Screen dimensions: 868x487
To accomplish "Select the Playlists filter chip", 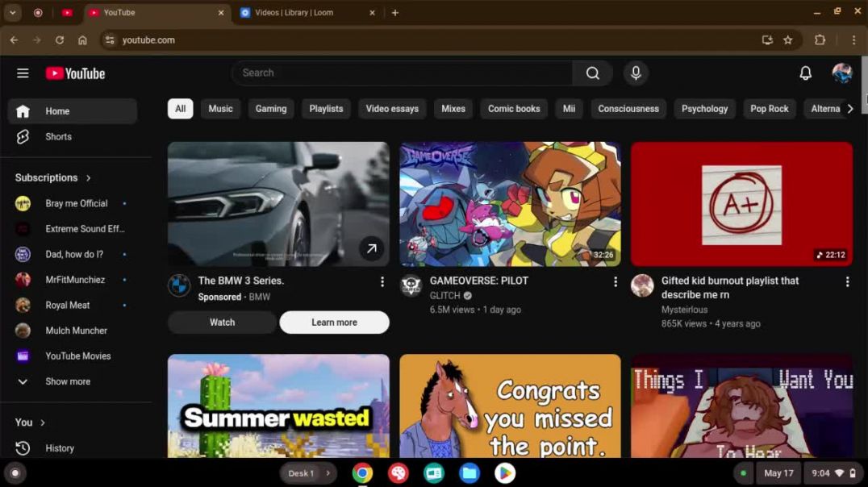I will 326,109.
